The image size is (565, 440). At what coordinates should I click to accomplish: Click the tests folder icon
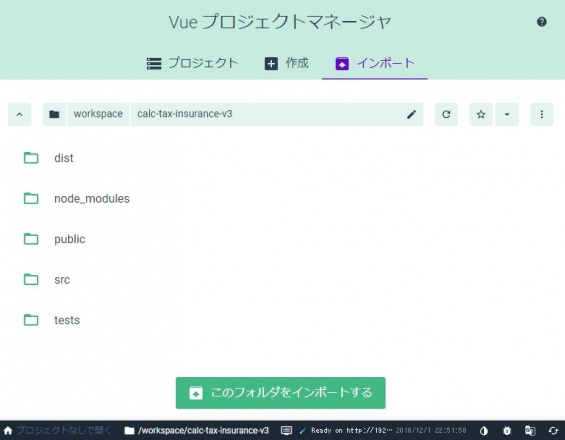[31, 320]
